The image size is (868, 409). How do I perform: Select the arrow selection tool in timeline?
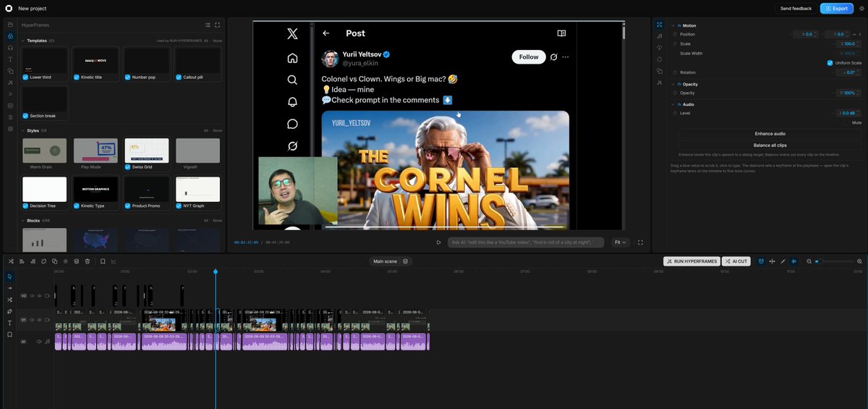pyautogui.click(x=10, y=277)
